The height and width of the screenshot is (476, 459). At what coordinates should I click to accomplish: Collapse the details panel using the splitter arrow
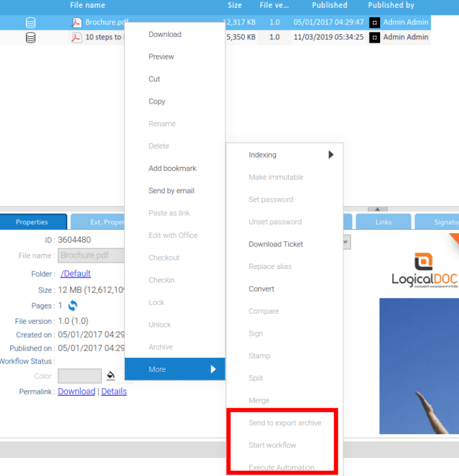pos(377,209)
